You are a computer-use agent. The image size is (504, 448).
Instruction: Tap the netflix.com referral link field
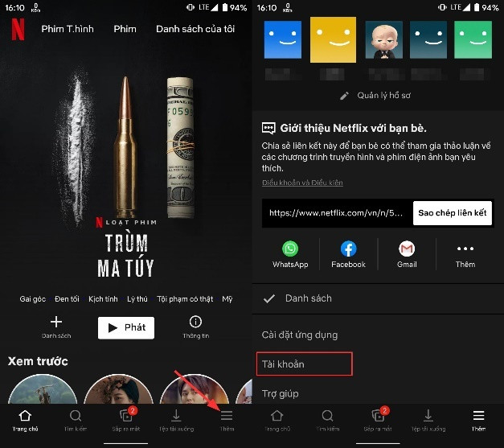337,213
